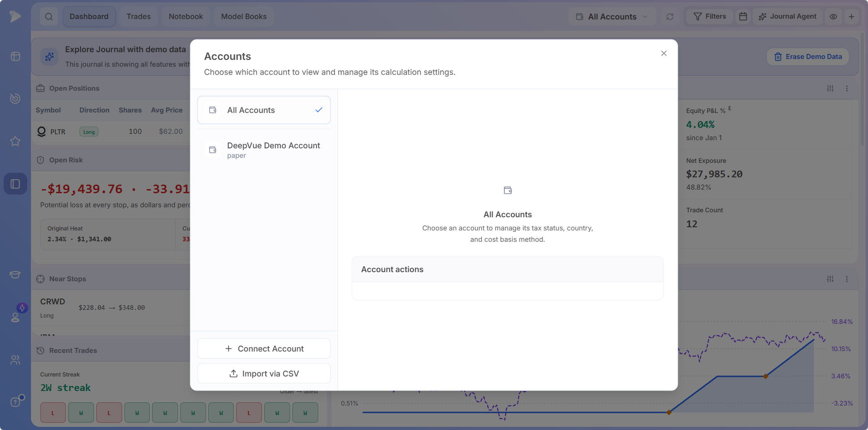Click the wallet icon above All Accounts heading
Image resolution: width=868 pixels, height=430 pixels.
(508, 191)
